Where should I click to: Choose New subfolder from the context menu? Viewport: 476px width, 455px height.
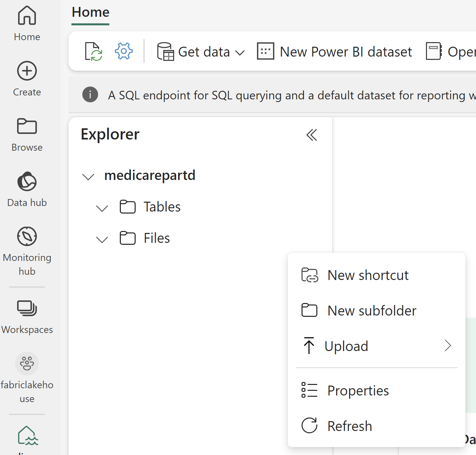tap(377, 311)
